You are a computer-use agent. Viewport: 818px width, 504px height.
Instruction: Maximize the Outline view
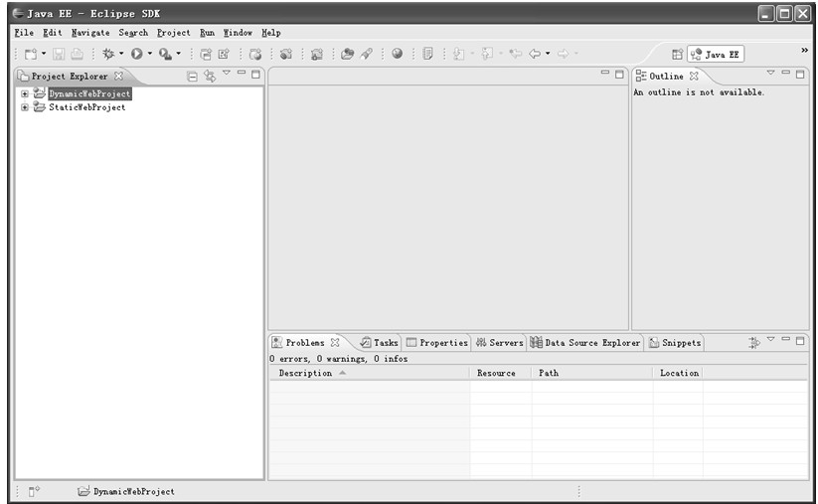tap(800, 75)
